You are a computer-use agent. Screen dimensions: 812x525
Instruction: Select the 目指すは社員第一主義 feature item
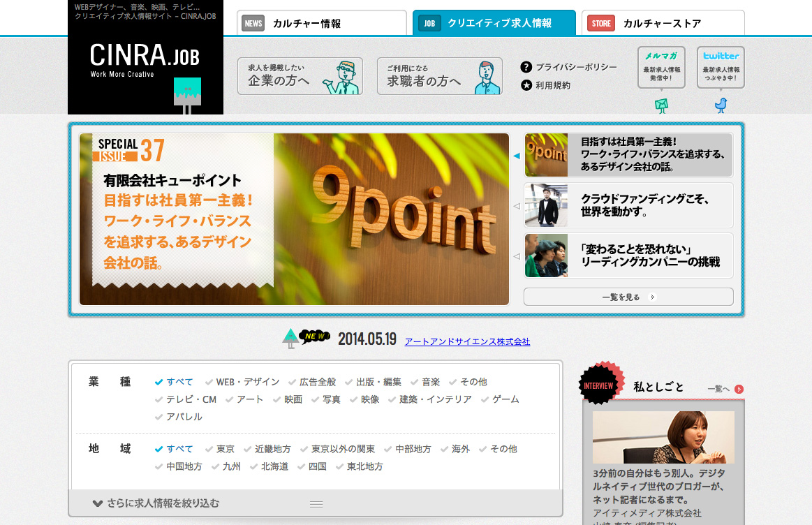(628, 154)
